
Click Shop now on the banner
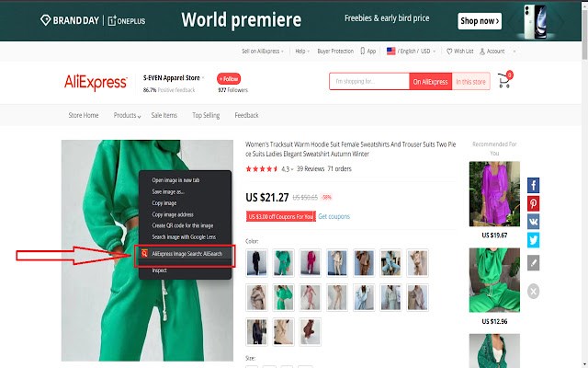[480, 21]
